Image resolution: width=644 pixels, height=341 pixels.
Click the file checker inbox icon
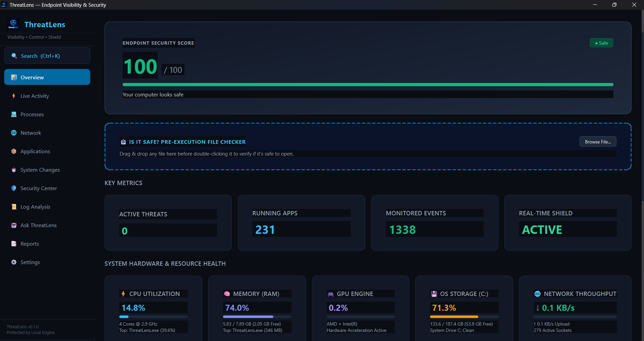click(x=123, y=142)
